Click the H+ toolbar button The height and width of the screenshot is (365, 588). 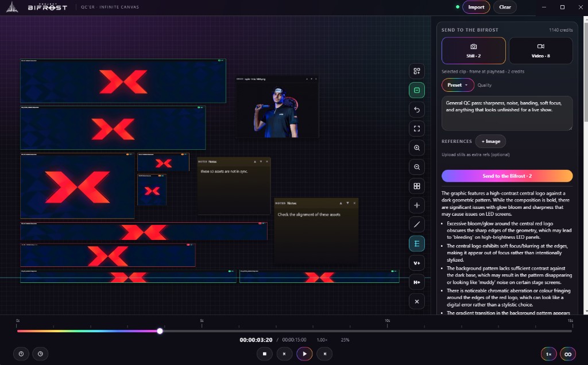tap(417, 282)
